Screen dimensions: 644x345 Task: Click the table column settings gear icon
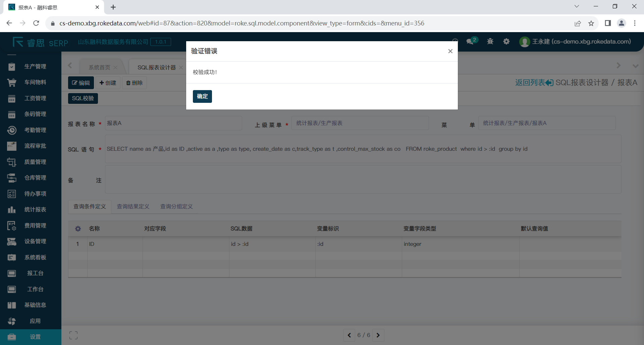pos(78,229)
